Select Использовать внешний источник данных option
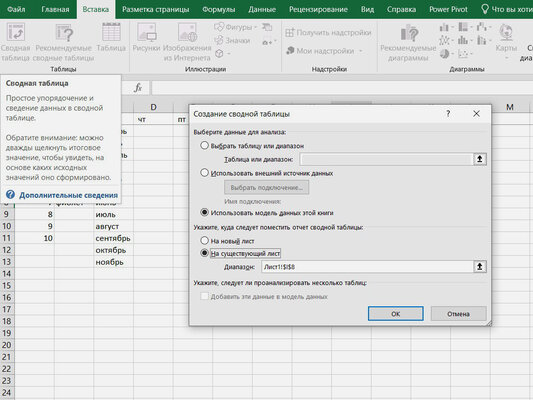 pos(204,173)
